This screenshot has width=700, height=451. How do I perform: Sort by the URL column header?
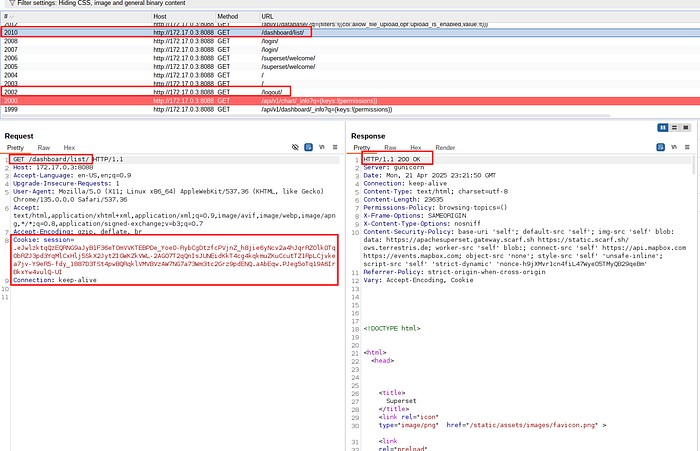(479, 17)
